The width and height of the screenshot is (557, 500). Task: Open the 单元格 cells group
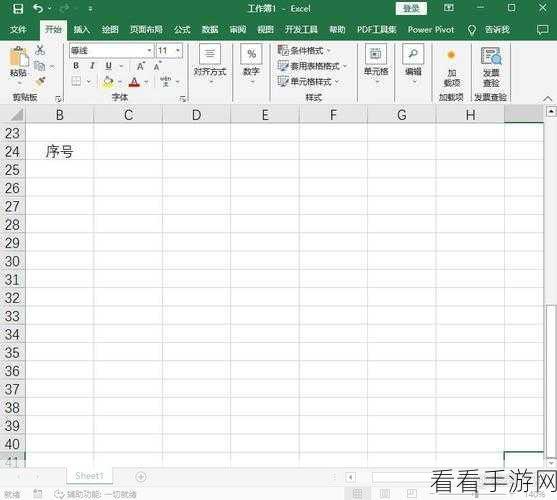376,65
